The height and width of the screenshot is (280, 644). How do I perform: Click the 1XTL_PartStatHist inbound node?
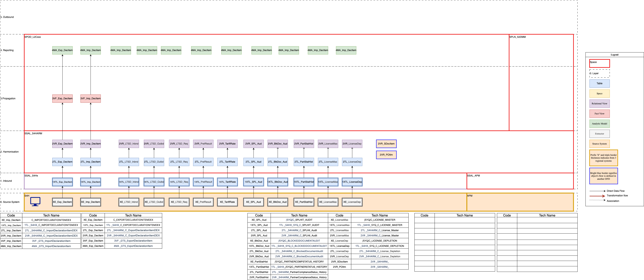[x=304, y=182]
